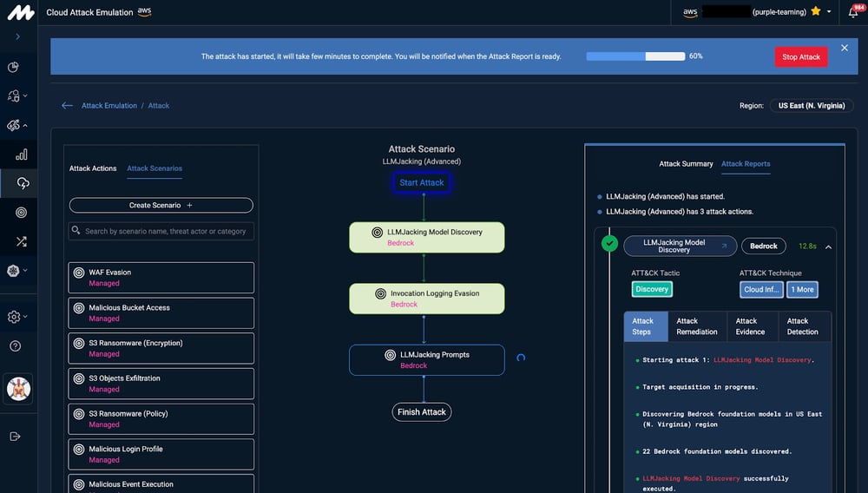The image size is (868, 493).
Task: Open the notifications bell
Action: click(x=853, y=12)
